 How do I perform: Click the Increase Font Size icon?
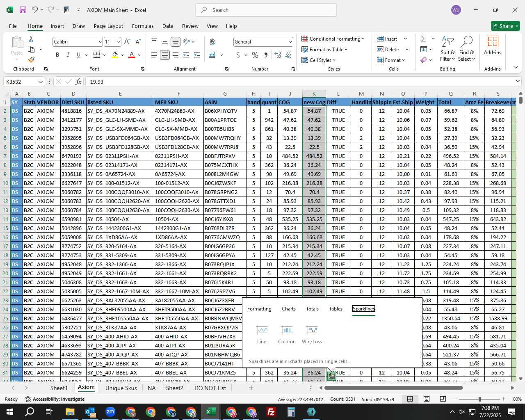point(127,41)
